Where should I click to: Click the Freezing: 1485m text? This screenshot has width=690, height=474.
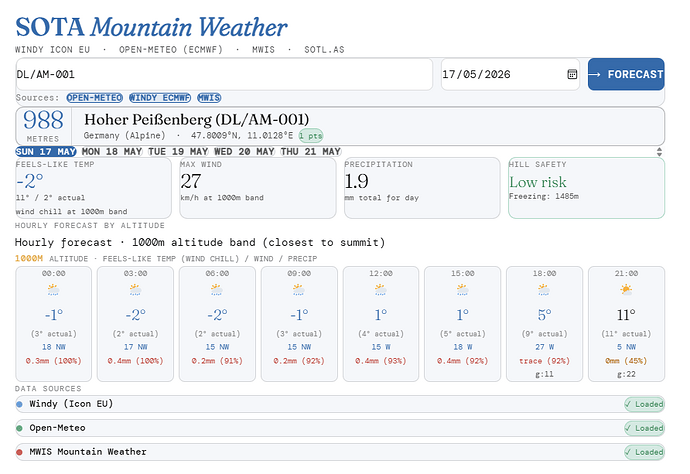click(544, 196)
